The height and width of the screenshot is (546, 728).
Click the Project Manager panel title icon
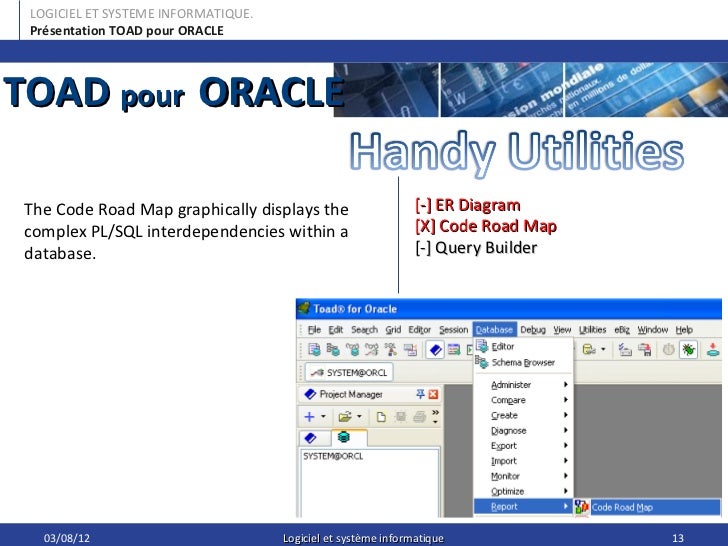click(x=310, y=394)
